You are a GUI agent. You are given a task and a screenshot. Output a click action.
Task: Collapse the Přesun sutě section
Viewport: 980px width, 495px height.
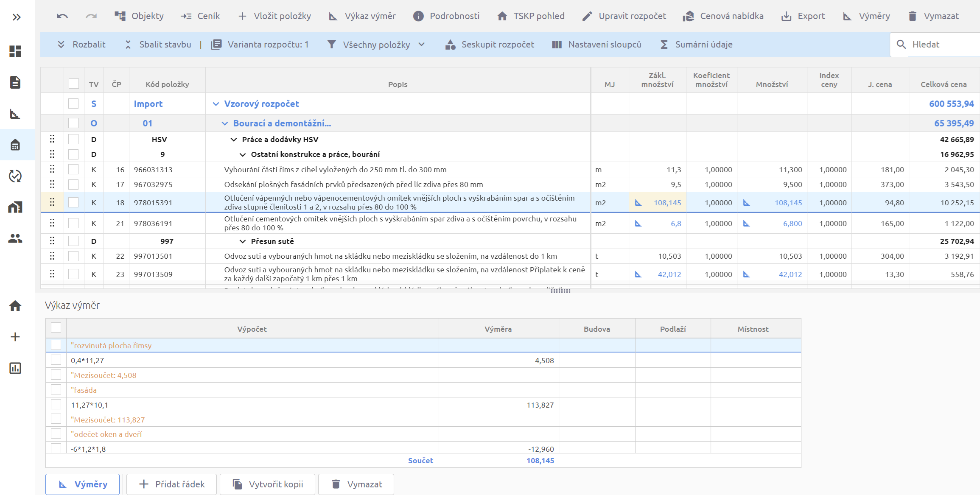pos(243,241)
